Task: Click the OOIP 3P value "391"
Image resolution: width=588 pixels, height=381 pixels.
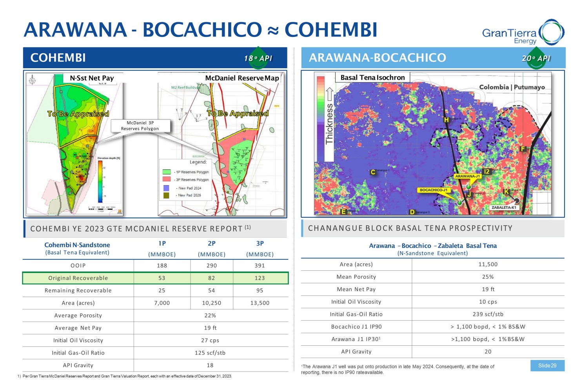Action: coord(260,265)
